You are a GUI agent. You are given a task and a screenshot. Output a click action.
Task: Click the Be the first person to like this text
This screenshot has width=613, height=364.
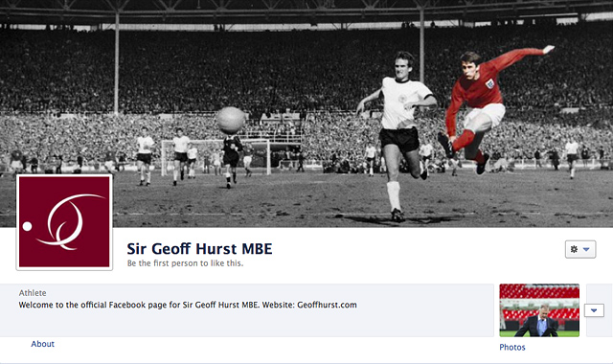pos(185,263)
